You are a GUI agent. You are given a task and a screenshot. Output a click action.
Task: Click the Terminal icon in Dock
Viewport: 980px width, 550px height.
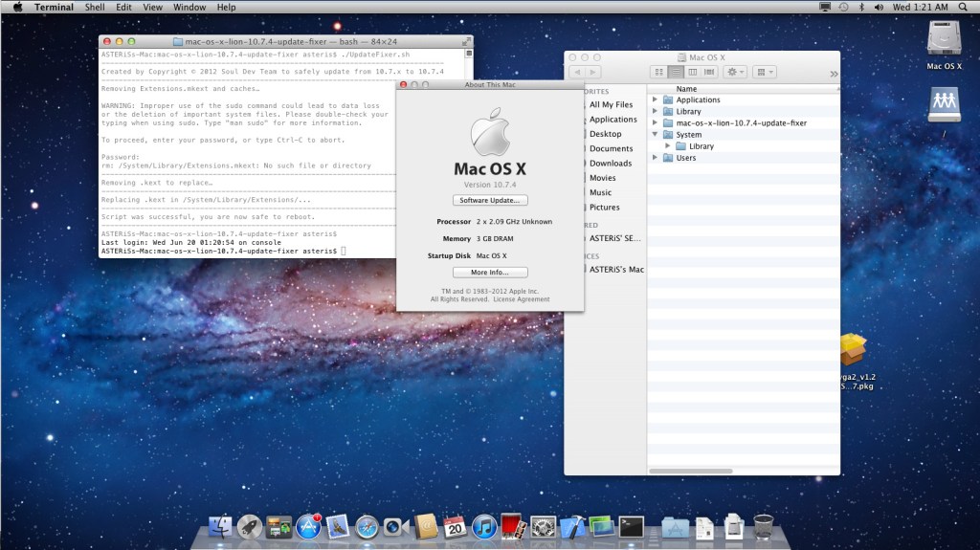coord(632,527)
